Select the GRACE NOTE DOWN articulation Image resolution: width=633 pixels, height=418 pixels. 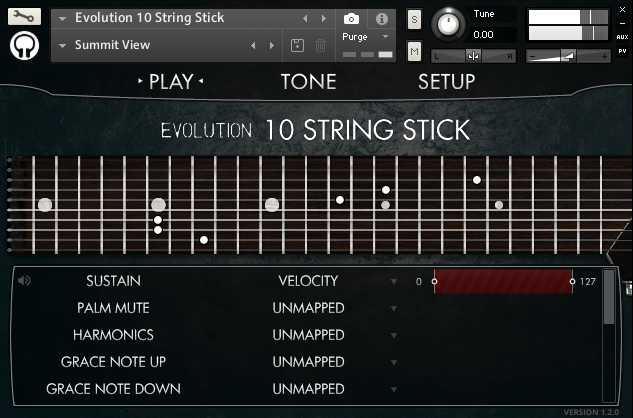point(113,389)
